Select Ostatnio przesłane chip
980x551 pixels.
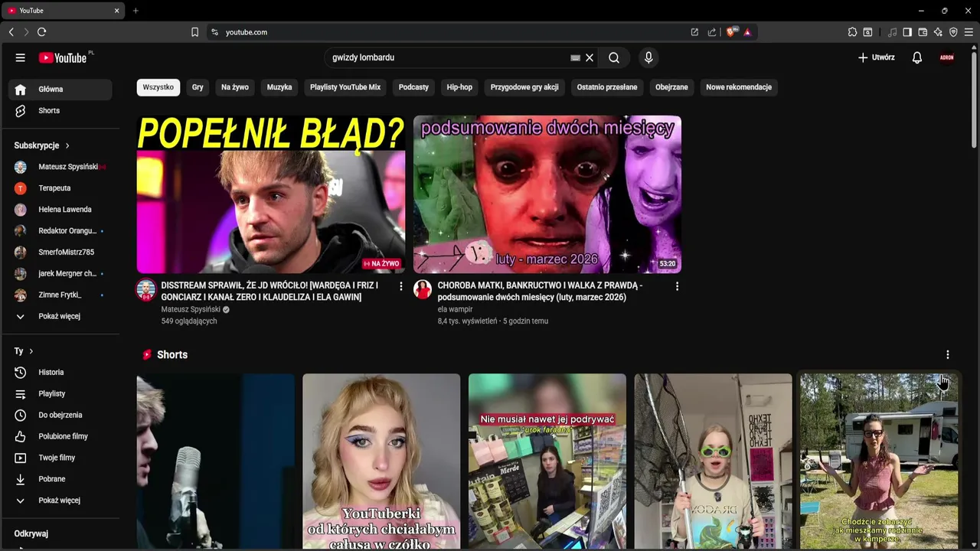pos(607,87)
